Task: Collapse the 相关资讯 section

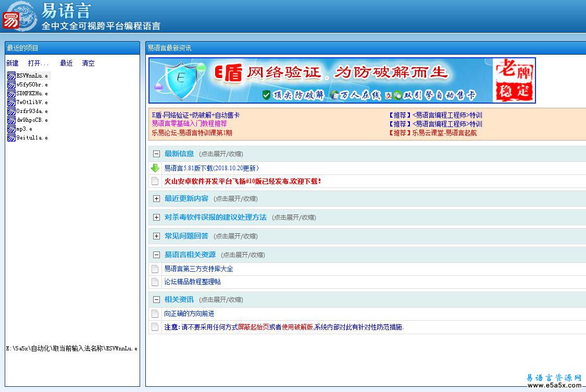Action: (157, 299)
